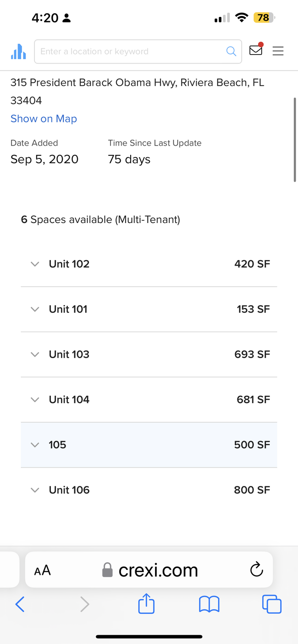Tap the search magnifier icon
Viewport: 298px width, 644px height.
[231, 51]
